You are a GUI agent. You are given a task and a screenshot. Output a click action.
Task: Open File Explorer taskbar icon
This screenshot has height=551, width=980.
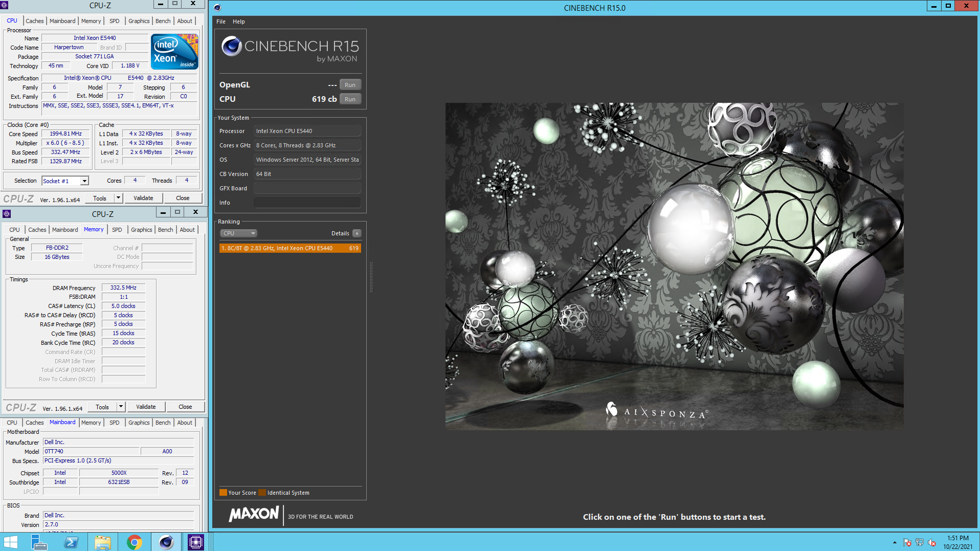103,542
